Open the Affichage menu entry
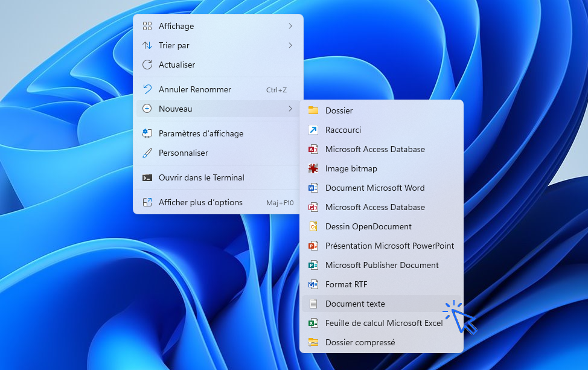The height and width of the screenshot is (370, 588). pos(218,26)
